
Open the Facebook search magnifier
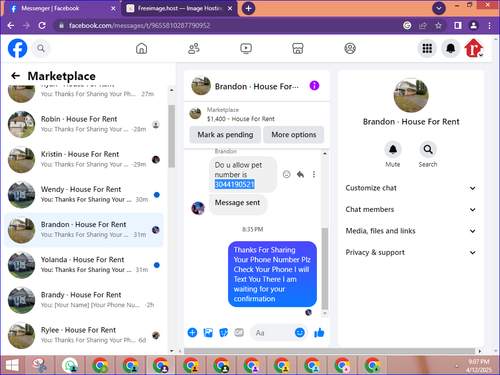(x=41, y=49)
